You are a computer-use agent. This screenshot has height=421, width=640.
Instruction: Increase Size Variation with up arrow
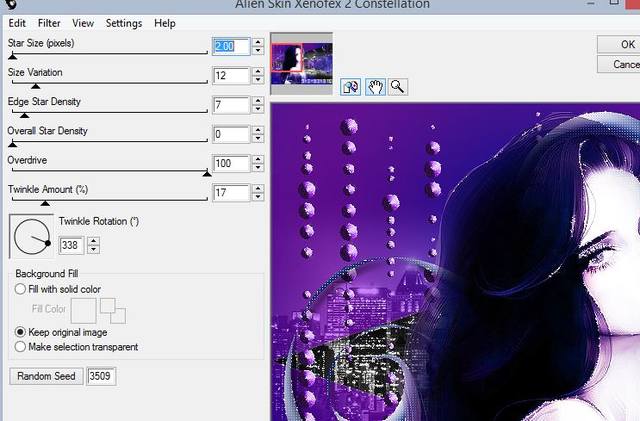coord(258,71)
